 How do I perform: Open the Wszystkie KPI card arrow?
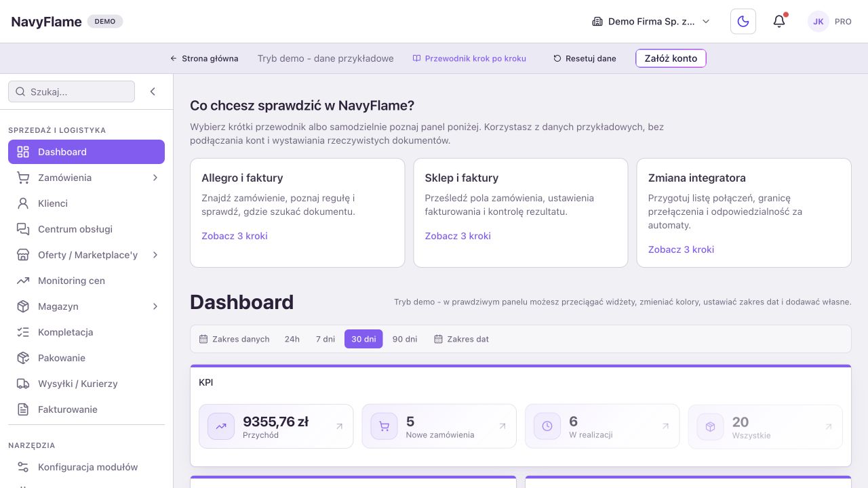point(828,426)
